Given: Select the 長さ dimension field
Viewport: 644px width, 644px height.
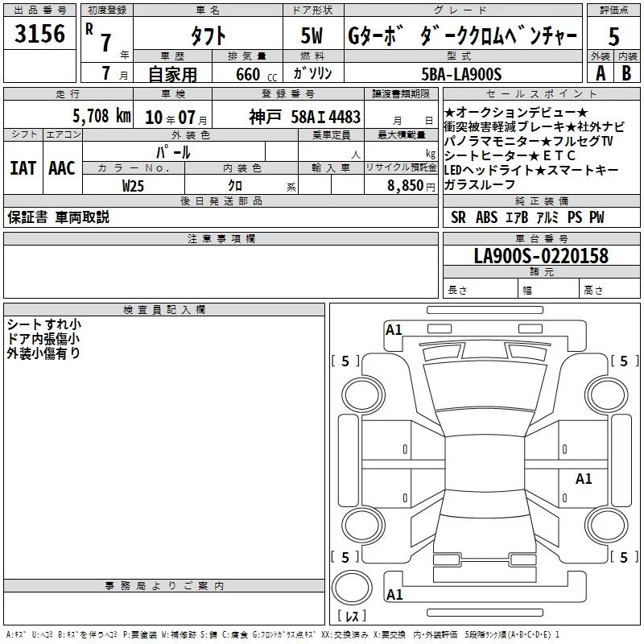Looking at the screenshot, I should tap(480, 288).
